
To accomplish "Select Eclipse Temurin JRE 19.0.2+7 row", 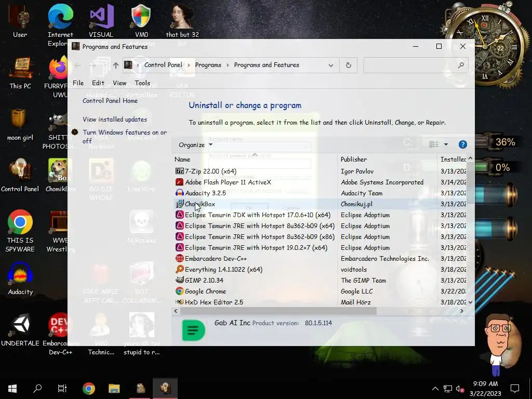I will (x=319, y=248).
